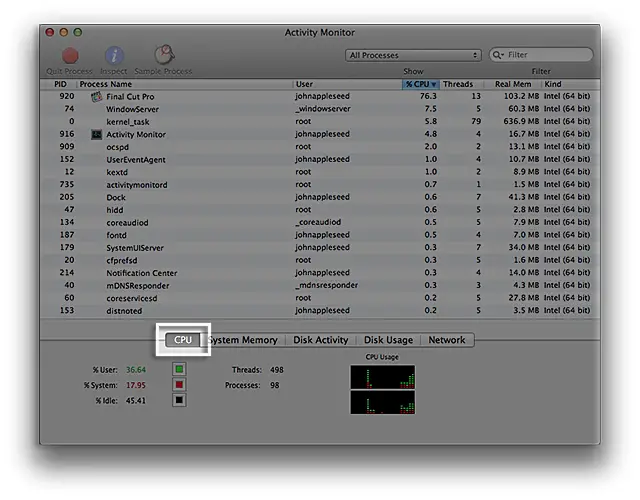This screenshot has height=500, width=640.
Task: Click the Quit Process stop-sign icon
Action: click(x=70, y=56)
